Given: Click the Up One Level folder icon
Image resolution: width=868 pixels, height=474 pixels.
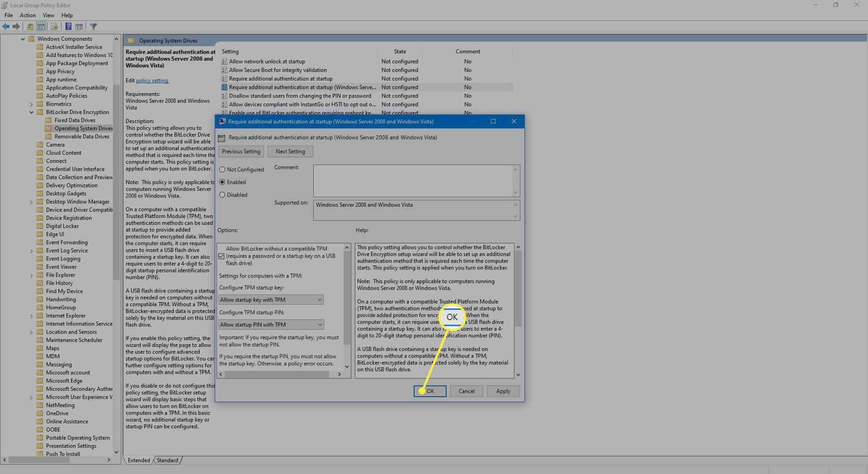Looking at the screenshot, I should (30, 27).
